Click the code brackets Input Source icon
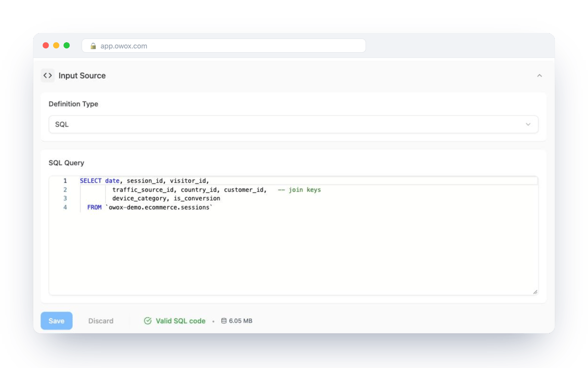This screenshot has width=588, height=368. point(47,76)
